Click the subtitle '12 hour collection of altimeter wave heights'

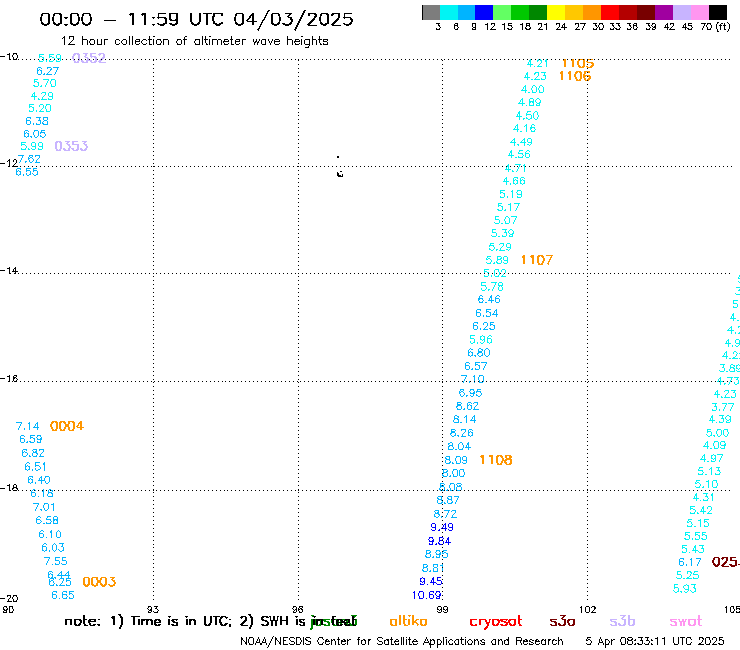194,41
